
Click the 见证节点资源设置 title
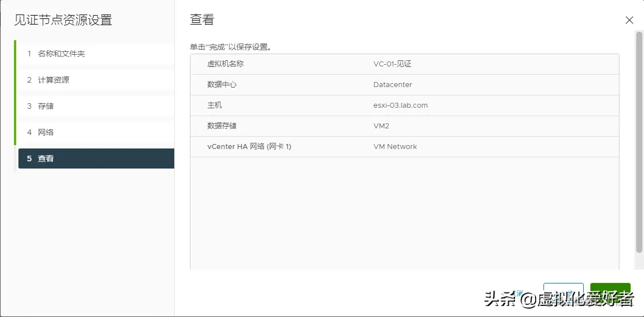[63, 20]
